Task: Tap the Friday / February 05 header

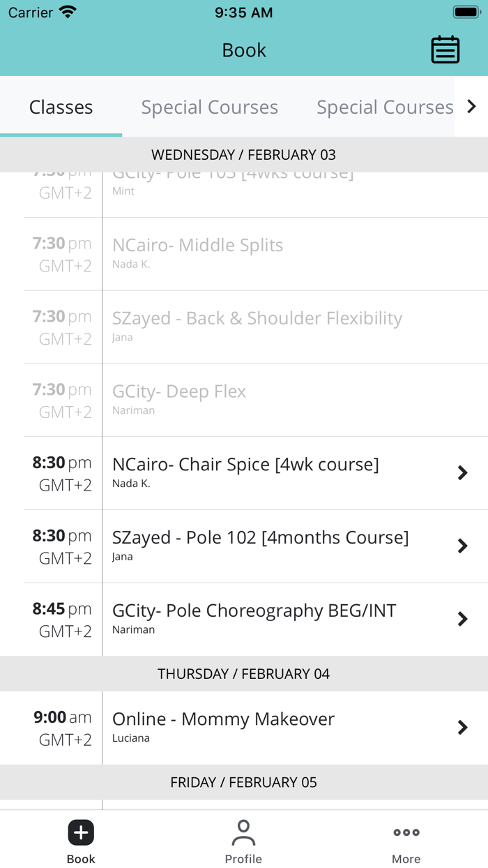Action: 244,782
